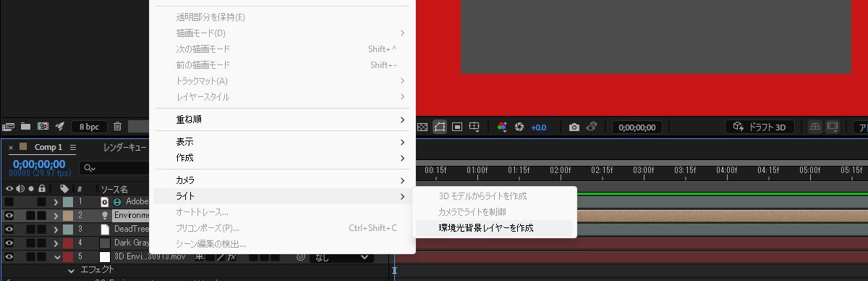Image resolution: width=868 pixels, height=281 pixels.
Task: Hide layer 4 Dark Gray with eye toggle
Action: pos(9,243)
